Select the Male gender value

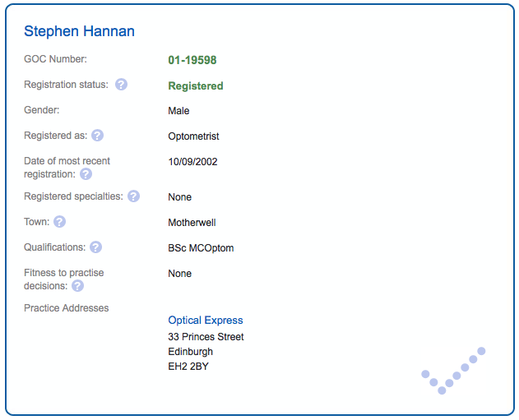click(x=178, y=111)
